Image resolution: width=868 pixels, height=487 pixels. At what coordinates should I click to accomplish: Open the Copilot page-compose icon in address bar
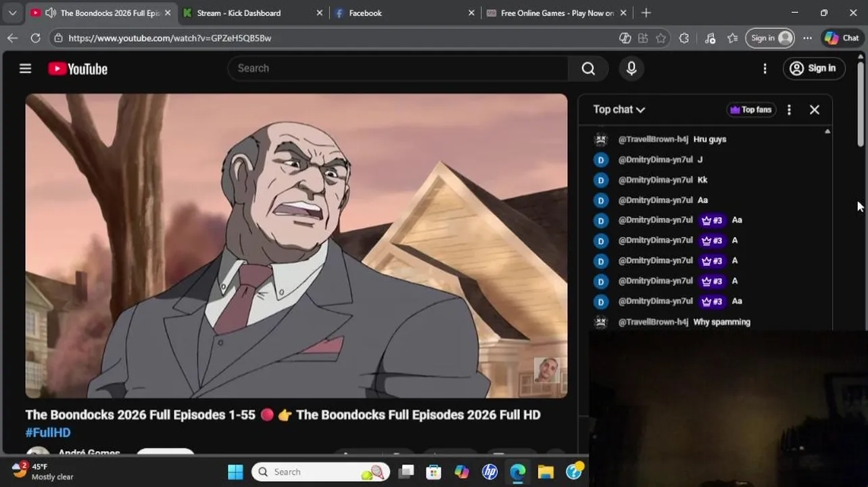click(x=625, y=38)
